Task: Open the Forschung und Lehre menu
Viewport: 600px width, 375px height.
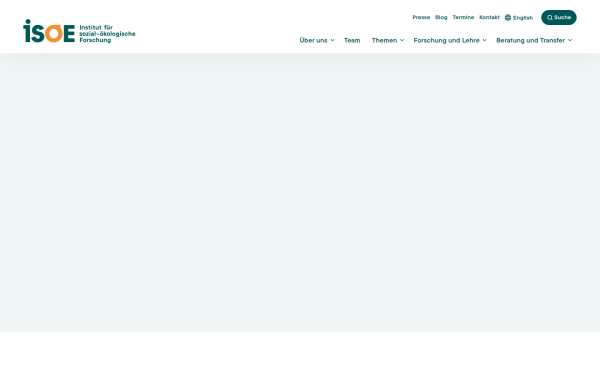Action: 446,40
